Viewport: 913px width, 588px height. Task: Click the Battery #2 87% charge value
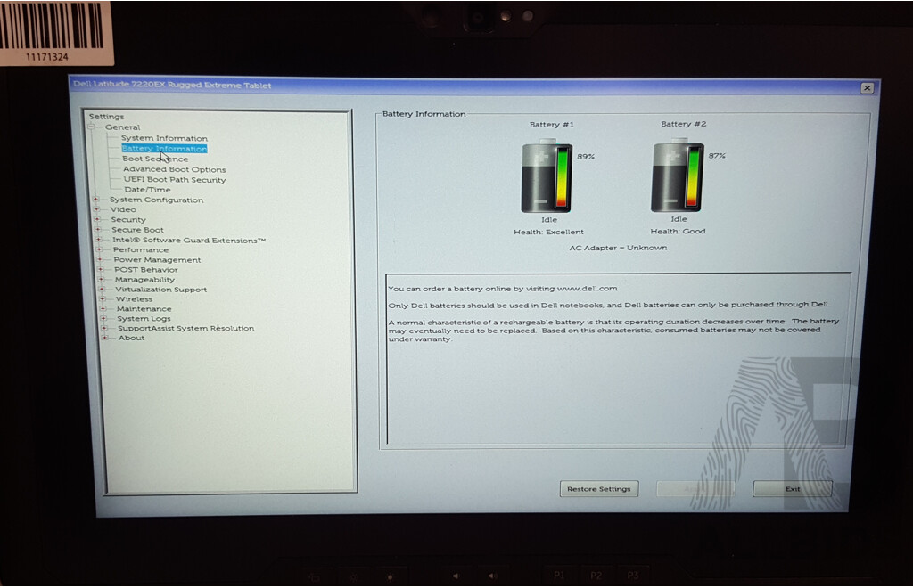(x=717, y=156)
